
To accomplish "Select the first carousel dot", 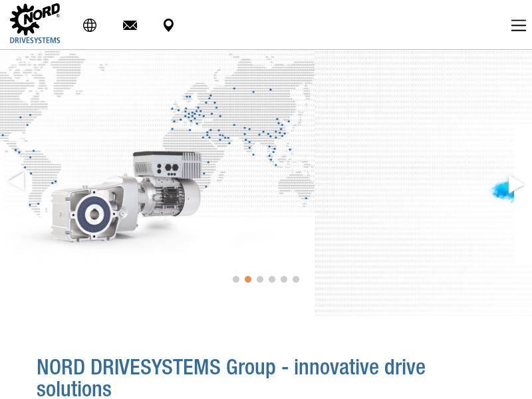I will pyautogui.click(x=236, y=279).
